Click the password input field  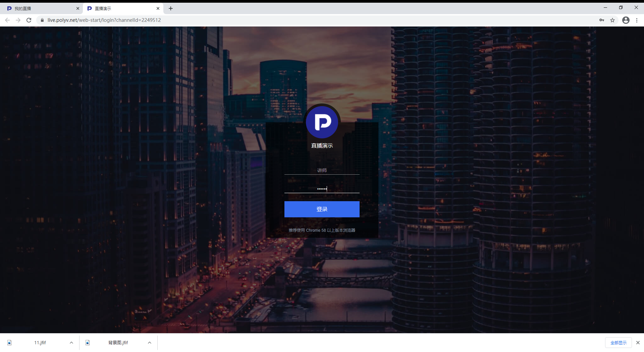point(322,189)
